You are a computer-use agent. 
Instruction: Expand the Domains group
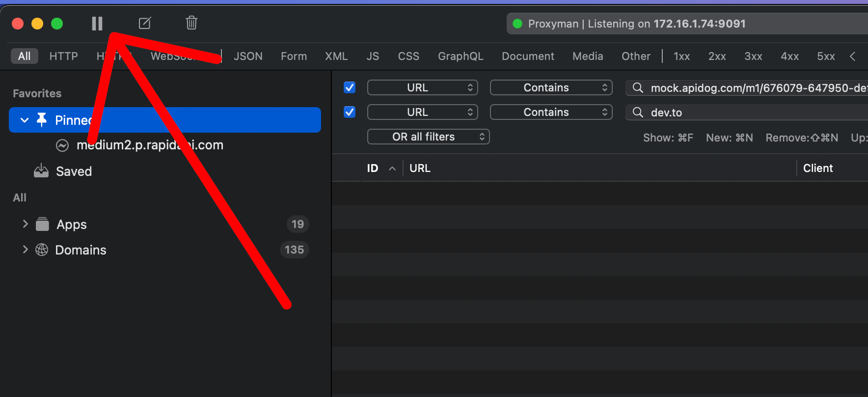[25, 250]
